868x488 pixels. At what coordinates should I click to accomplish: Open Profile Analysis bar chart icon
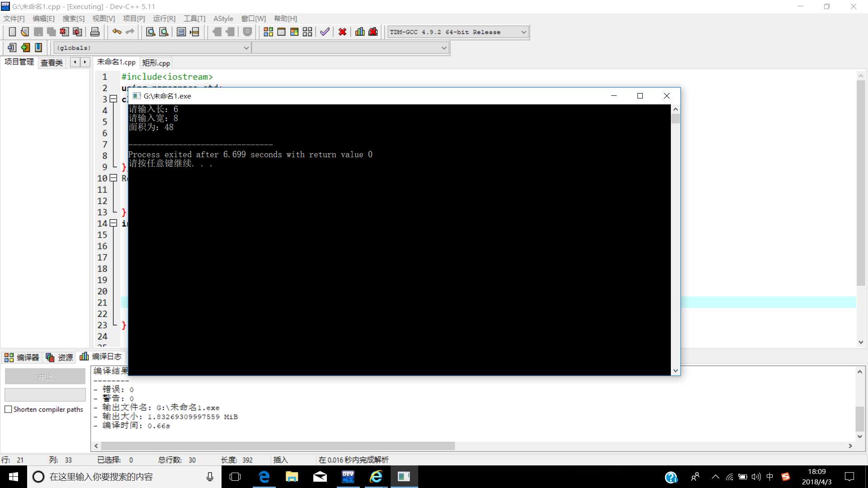[360, 32]
